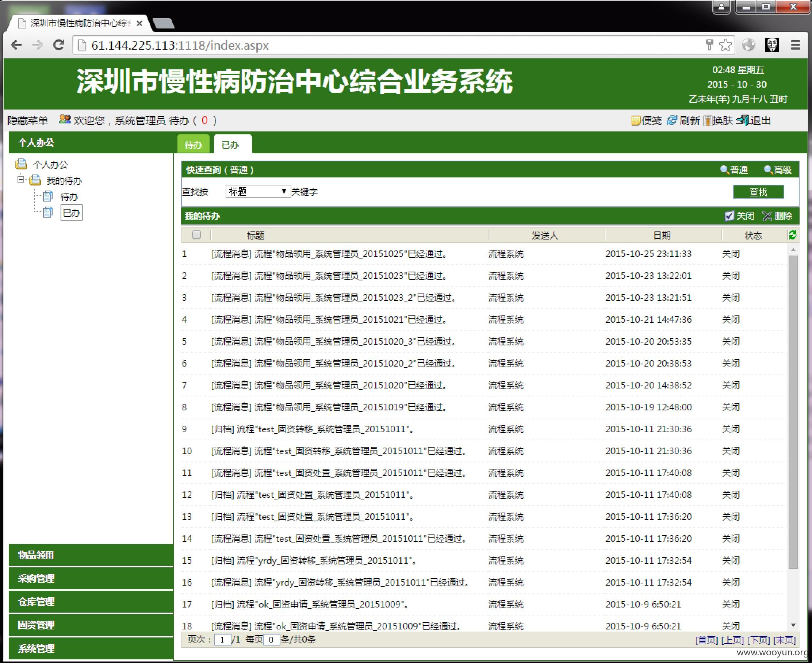Click the vertical scrollbar thumb of the list
812x663 pixels.
click(793, 412)
